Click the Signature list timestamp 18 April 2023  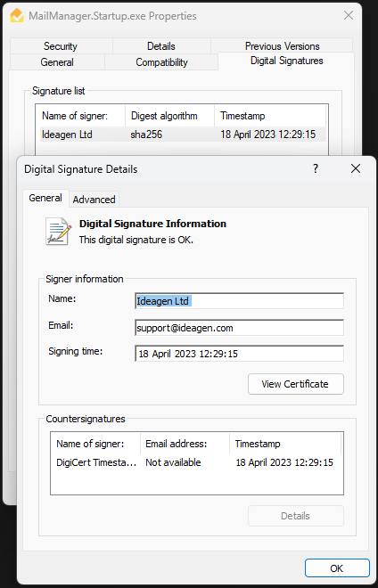pos(267,135)
